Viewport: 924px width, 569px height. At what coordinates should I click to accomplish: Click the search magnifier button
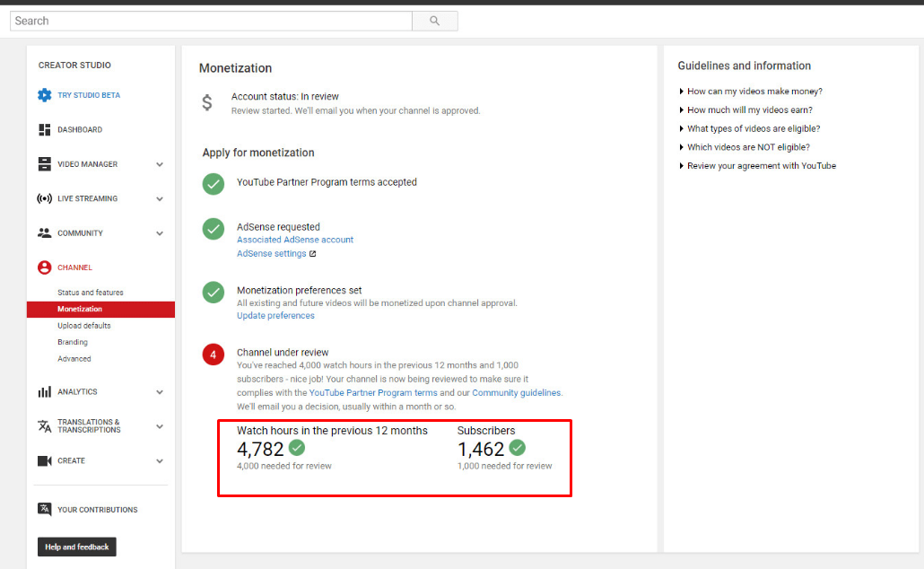pos(435,21)
